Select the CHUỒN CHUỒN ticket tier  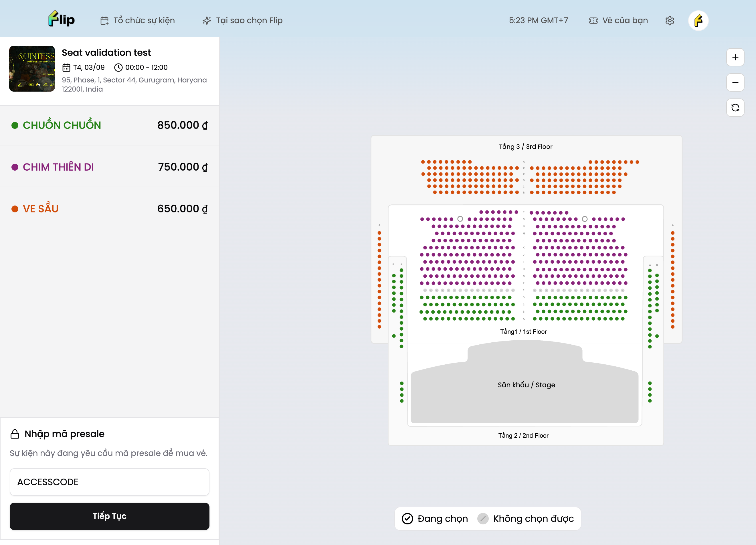click(109, 125)
